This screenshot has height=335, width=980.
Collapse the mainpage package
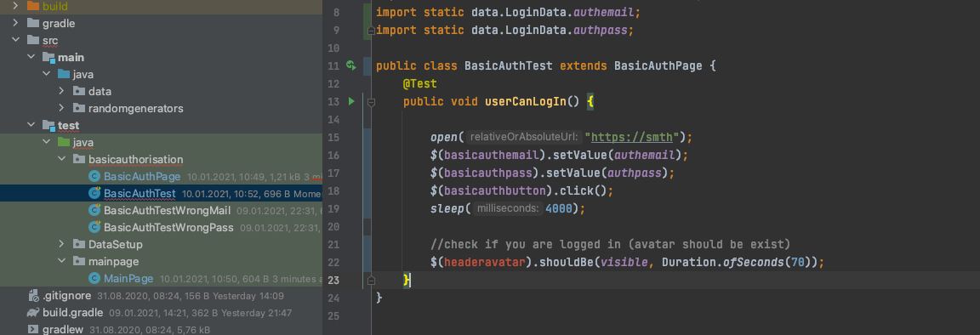coord(61,261)
